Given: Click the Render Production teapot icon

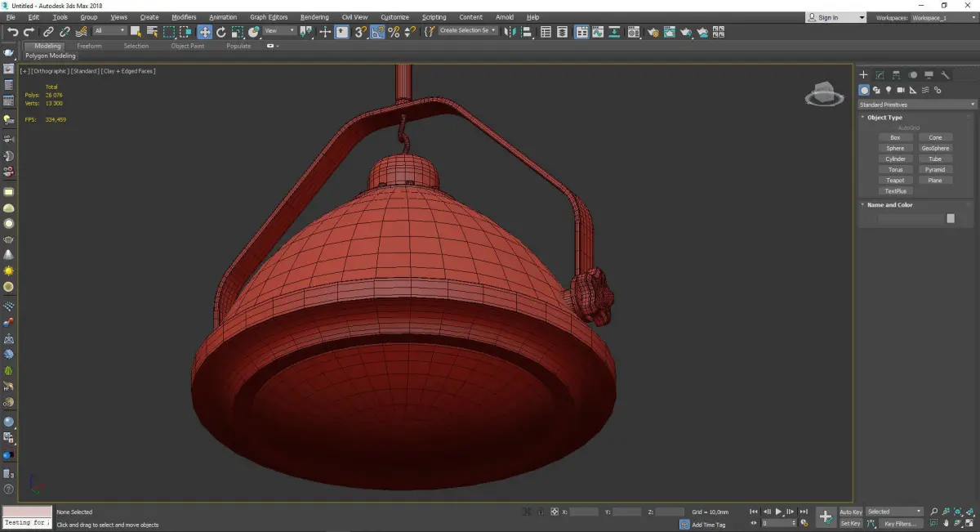Looking at the screenshot, I should 686,32.
